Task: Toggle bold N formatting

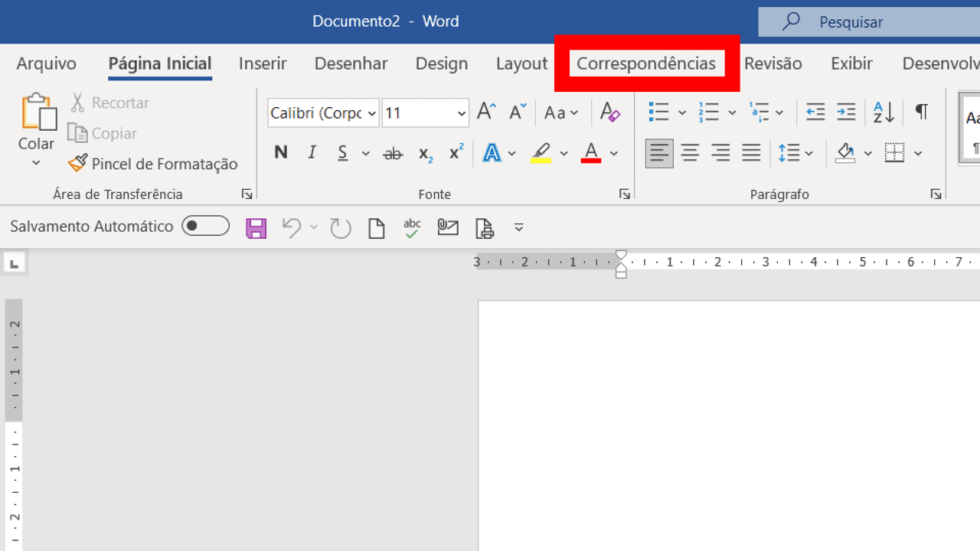Action: pos(281,153)
